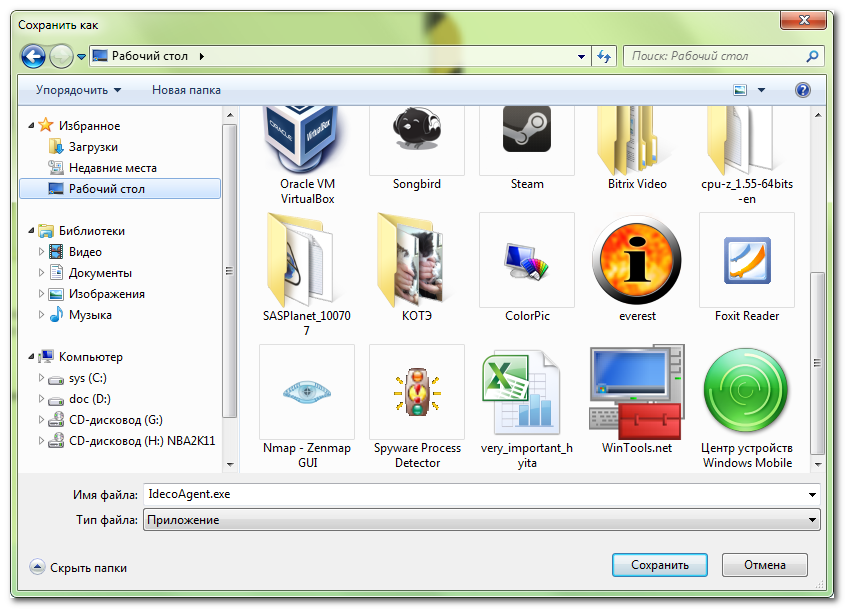
Task: Click file list scroll-up arrow
Action: coord(818,115)
